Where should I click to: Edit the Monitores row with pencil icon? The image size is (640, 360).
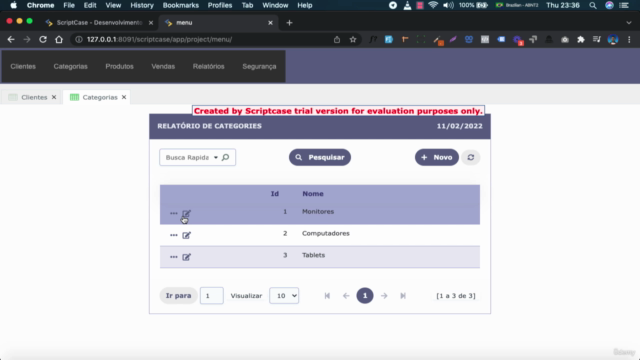[x=187, y=213]
